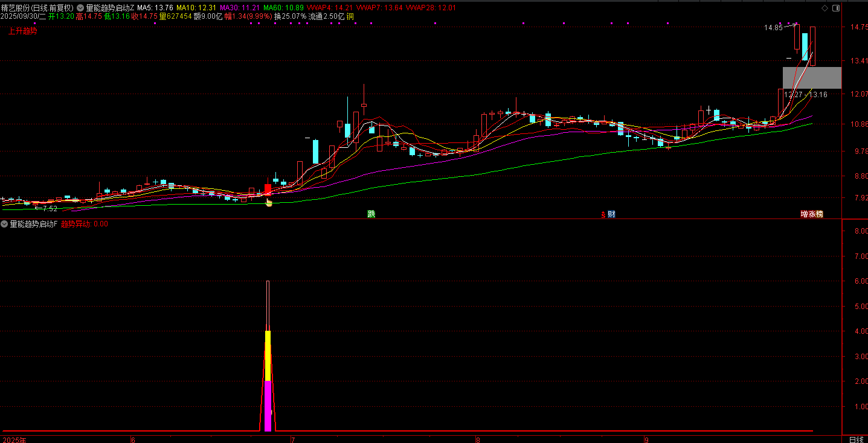The height and width of the screenshot is (443, 868).
Task: Click the 14.85 high price annotation
Action: coord(773,28)
